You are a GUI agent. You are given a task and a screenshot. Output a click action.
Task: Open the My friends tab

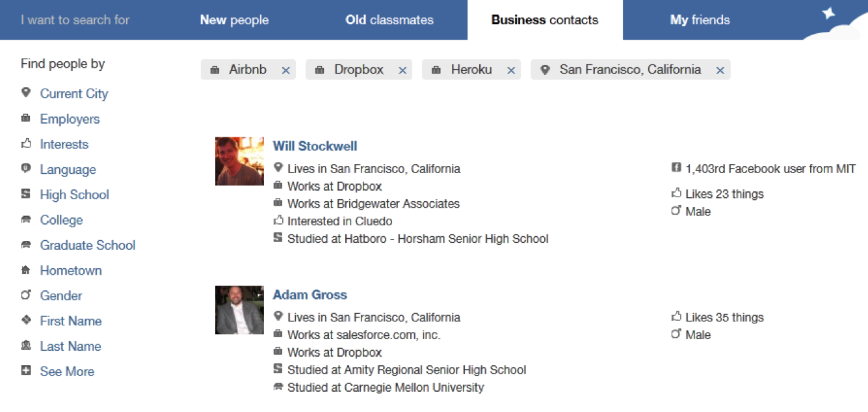(x=700, y=20)
